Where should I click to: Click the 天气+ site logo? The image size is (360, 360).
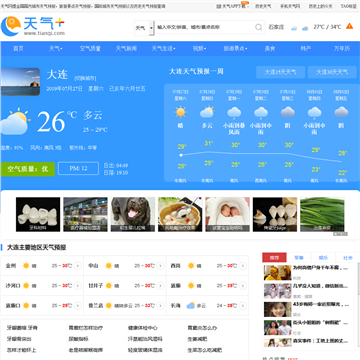point(33,26)
